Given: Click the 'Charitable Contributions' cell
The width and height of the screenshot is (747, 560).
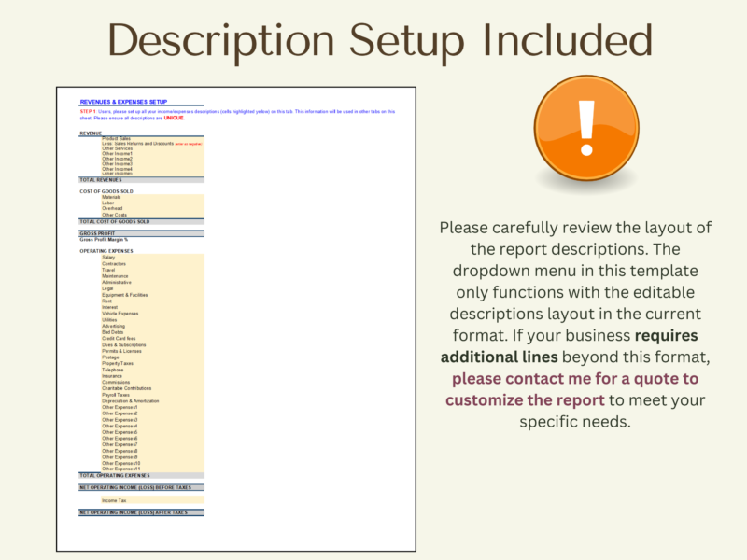Looking at the screenshot, I should (x=152, y=388).
